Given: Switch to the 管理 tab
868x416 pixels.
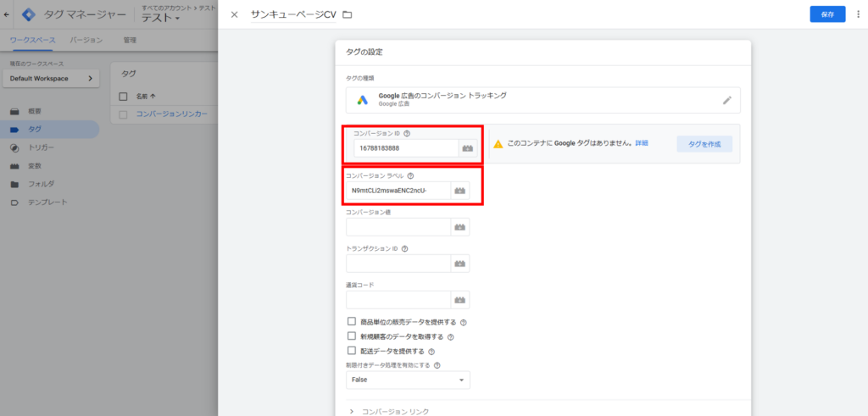Looking at the screenshot, I should (x=130, y=40).
